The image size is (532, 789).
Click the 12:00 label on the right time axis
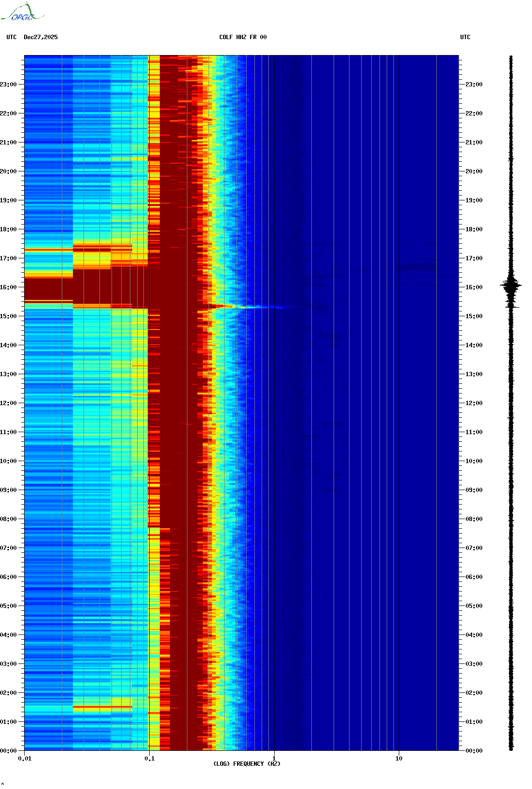point(474,403)
